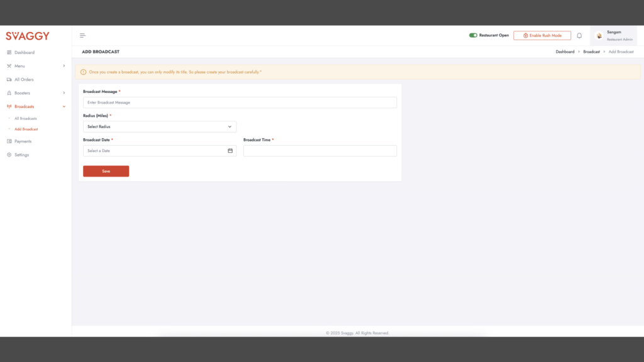Viewport: 644px width, 362px height.
Task: Click the hamburger menu icon
Action: pos(82,36)
